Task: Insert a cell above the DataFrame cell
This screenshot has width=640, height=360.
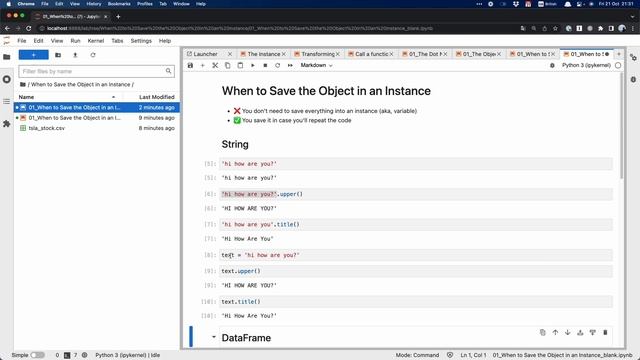Action: (580, 333)
